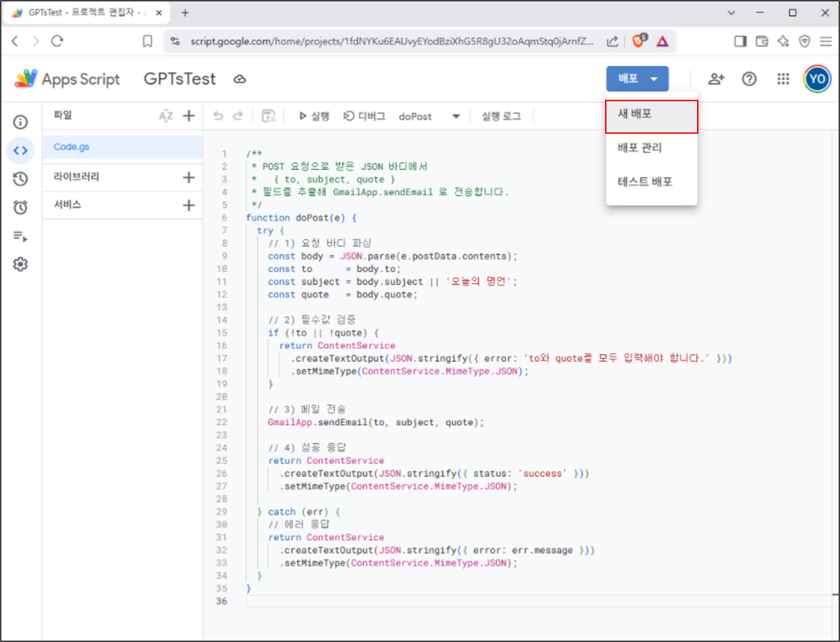Click the 배포 deploy dropdown button
The image size is (840, 642).
pos(637,79)
